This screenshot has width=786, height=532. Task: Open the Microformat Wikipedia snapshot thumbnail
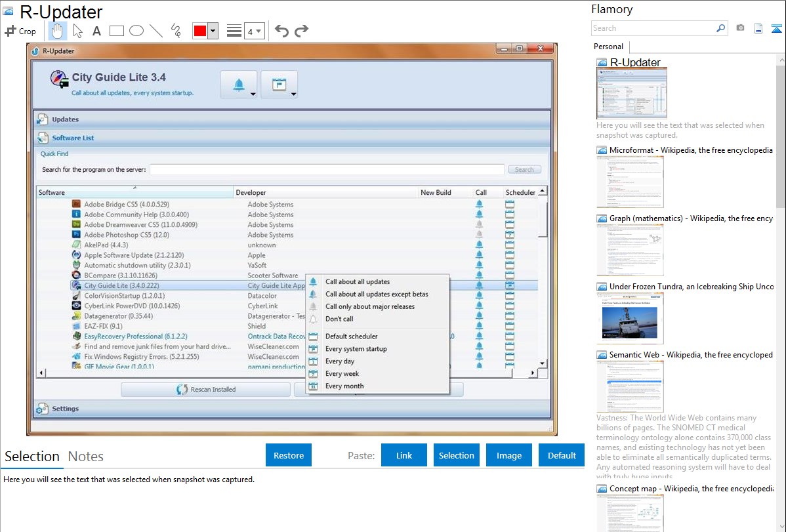click(x=630, y=182)
